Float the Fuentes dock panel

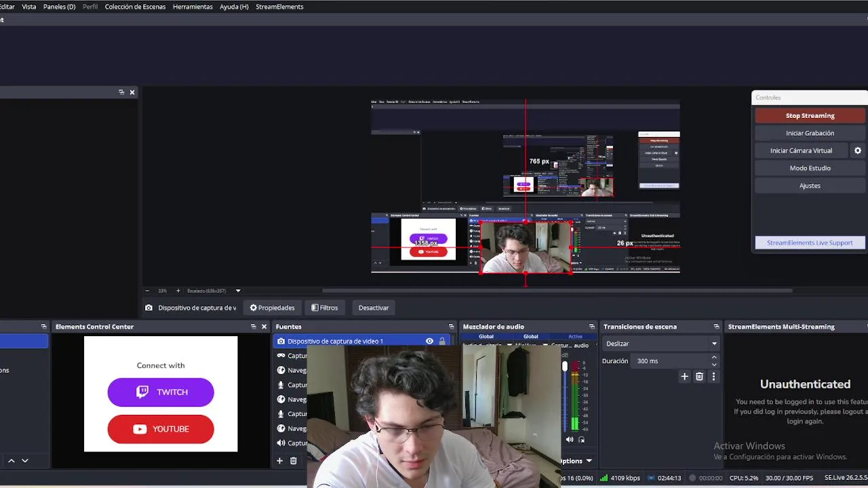click(x=452, y=327)
